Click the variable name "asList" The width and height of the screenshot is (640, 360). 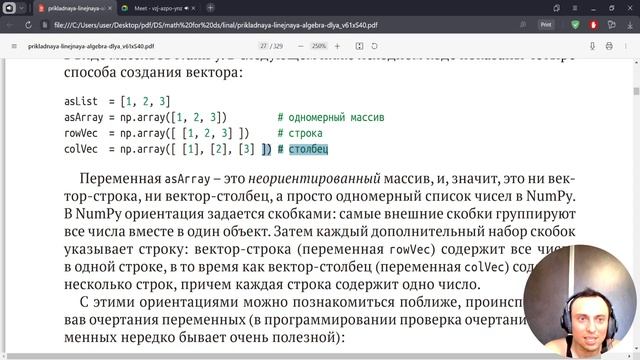coord(81,101)
